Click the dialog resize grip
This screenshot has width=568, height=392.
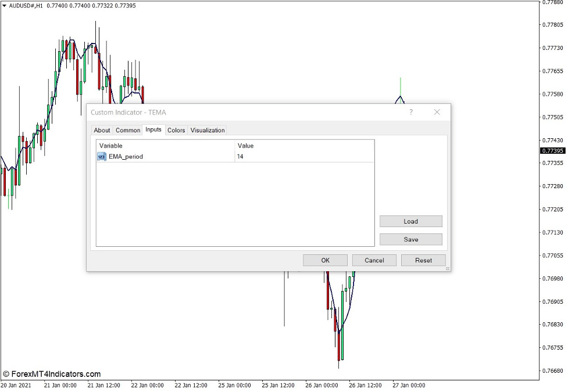pos(448,269)
